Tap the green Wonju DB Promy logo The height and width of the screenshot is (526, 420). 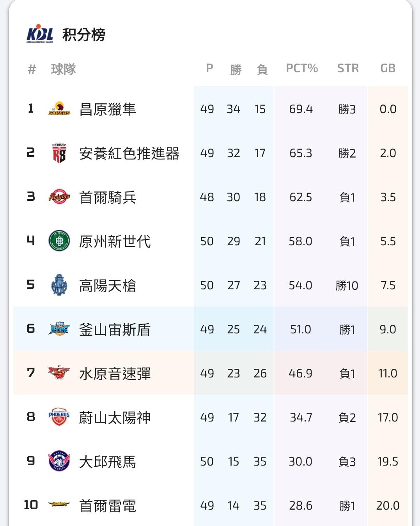pyautogui.click(x=59, y=241)
